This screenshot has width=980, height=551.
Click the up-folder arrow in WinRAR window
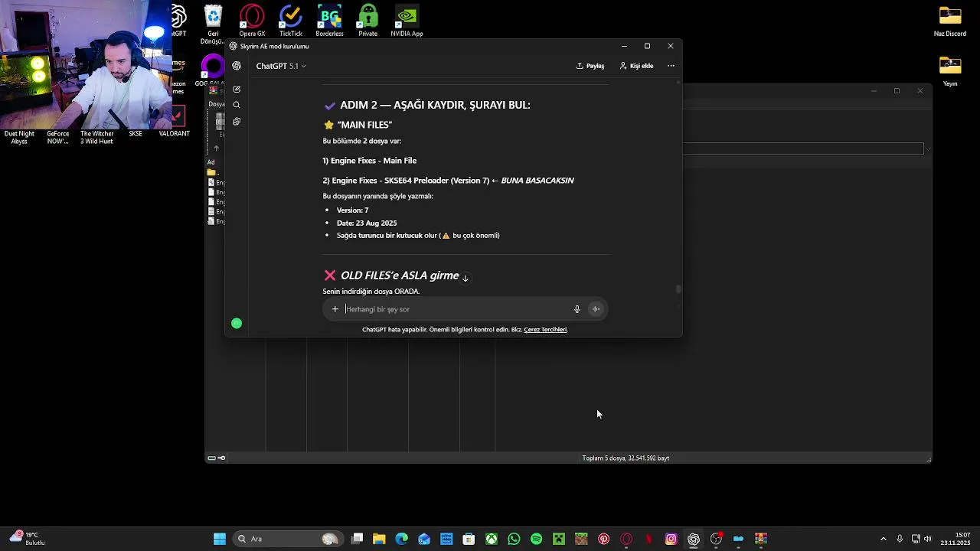(x=216, y=148)
